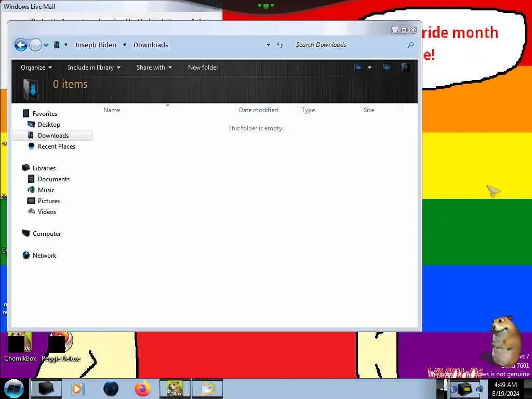Expand the view options dropdown arrow
Screen dimensions: 532x399
coord(369,67)
